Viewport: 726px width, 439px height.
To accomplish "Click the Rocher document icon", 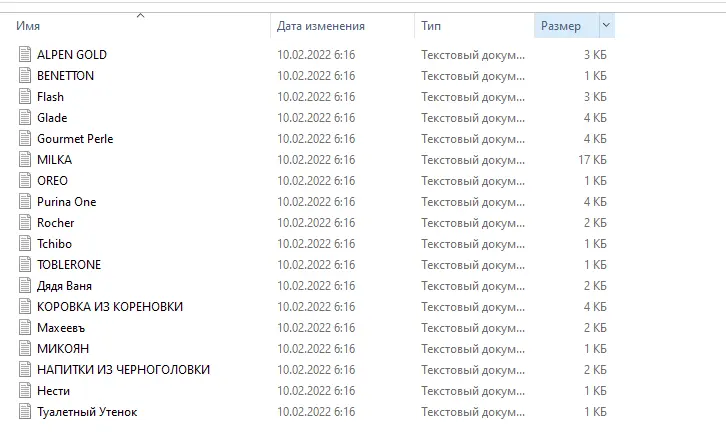I will [x=25, y=222].
